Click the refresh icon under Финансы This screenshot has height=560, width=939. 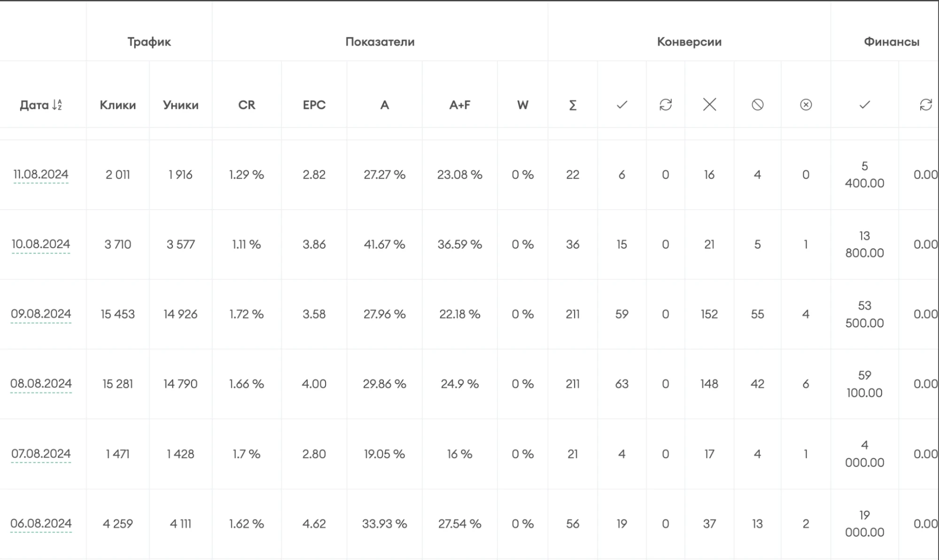click(926, 104)
